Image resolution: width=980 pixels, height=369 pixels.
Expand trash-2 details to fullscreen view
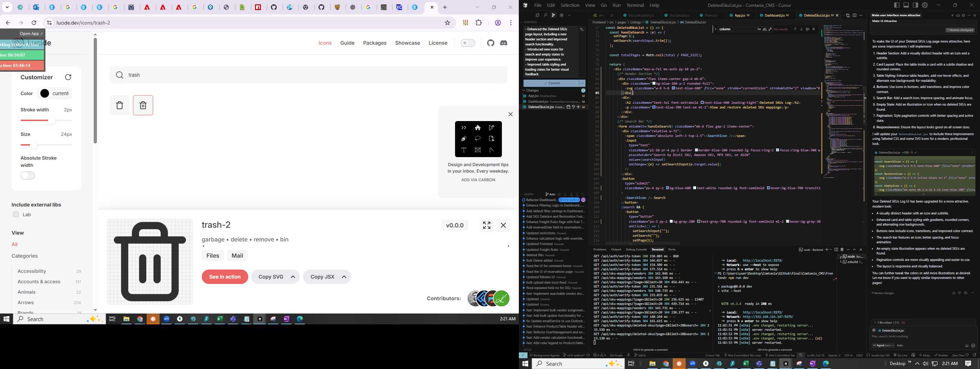tap(486, 225)
